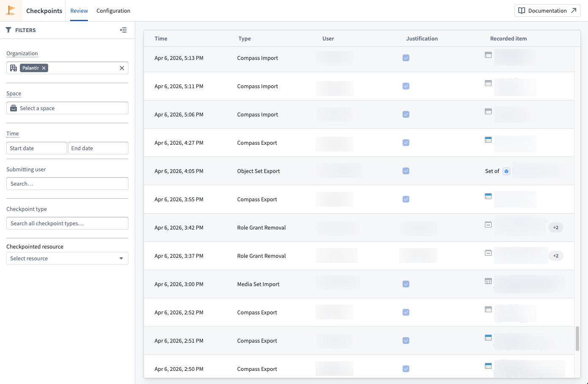Screen dimensions: 588x384
Task: Select the Media Set Import row type
Action: coord(259,284)
